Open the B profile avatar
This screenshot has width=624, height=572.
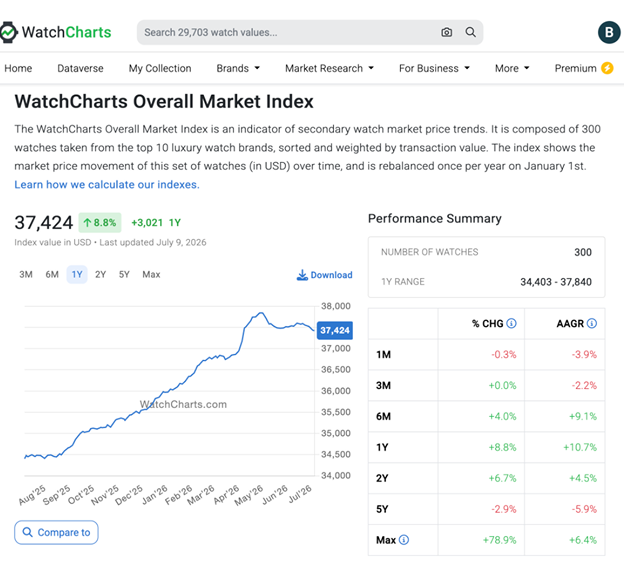pyautogui.click(x=609, y=32)
